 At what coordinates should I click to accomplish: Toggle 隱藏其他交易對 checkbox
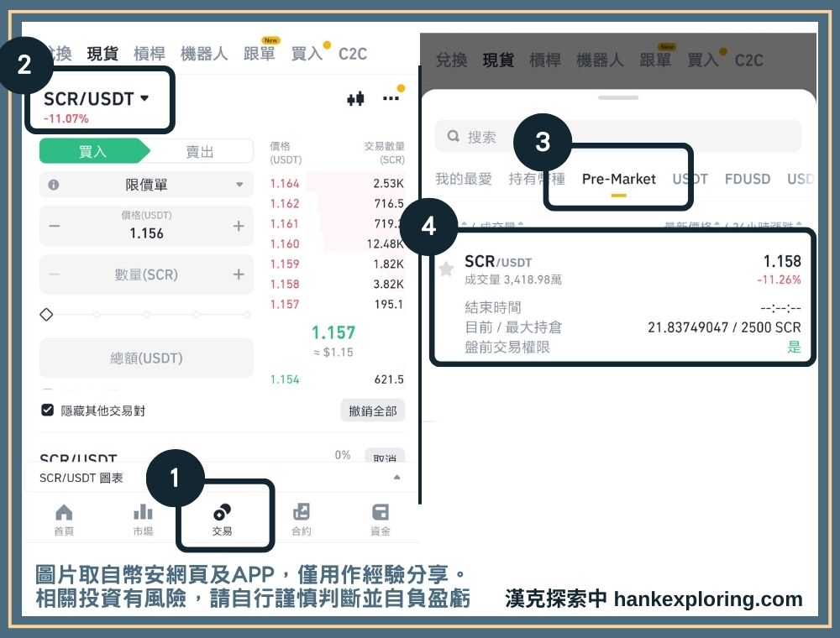pos(47,410)
